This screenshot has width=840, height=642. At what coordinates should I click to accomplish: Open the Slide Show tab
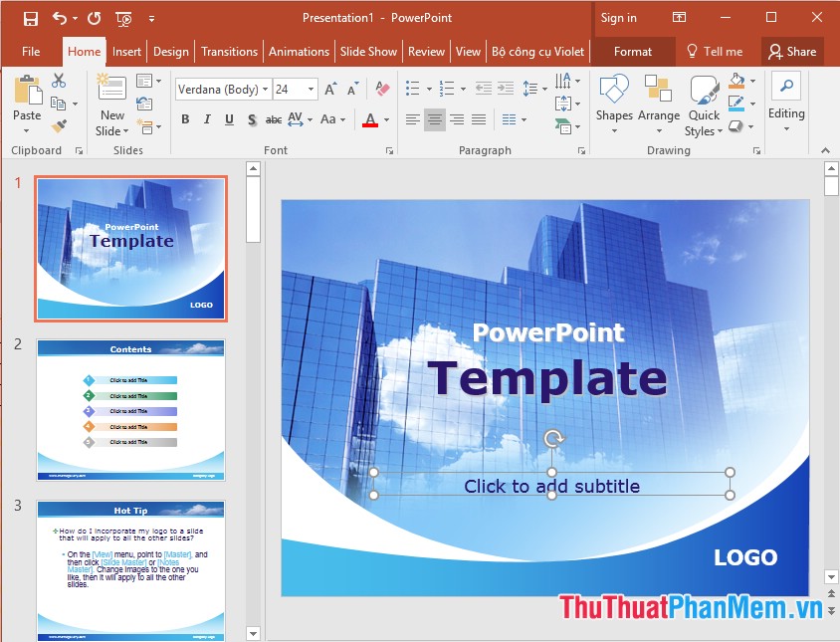click(368, 51)
